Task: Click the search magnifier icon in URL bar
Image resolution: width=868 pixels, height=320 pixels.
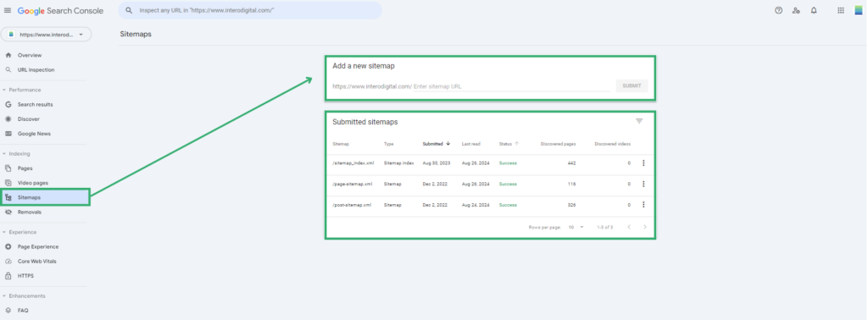Action: click(x=129, y=10)
